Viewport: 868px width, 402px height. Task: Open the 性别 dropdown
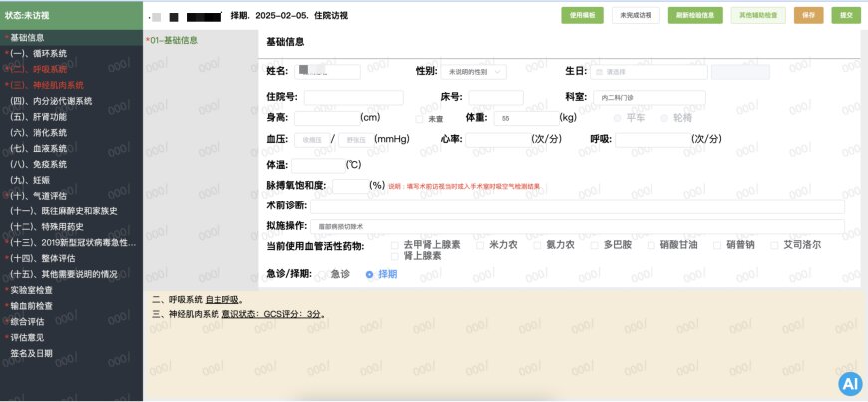[x=472, y=72]
